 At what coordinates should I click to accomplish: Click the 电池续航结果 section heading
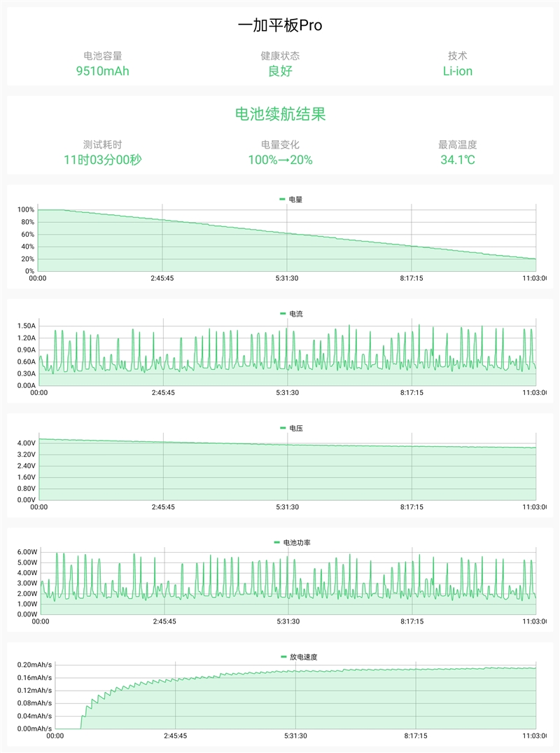click(280, 114)
